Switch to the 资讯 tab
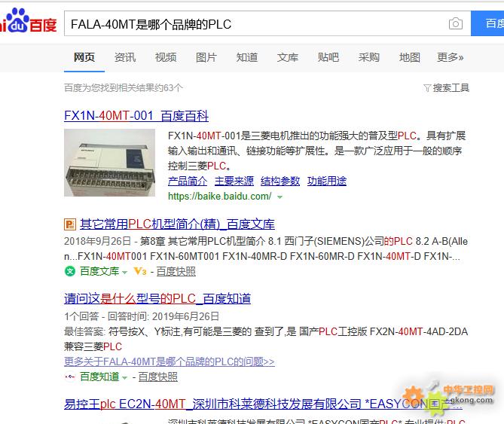 click(x=125, y=57)
